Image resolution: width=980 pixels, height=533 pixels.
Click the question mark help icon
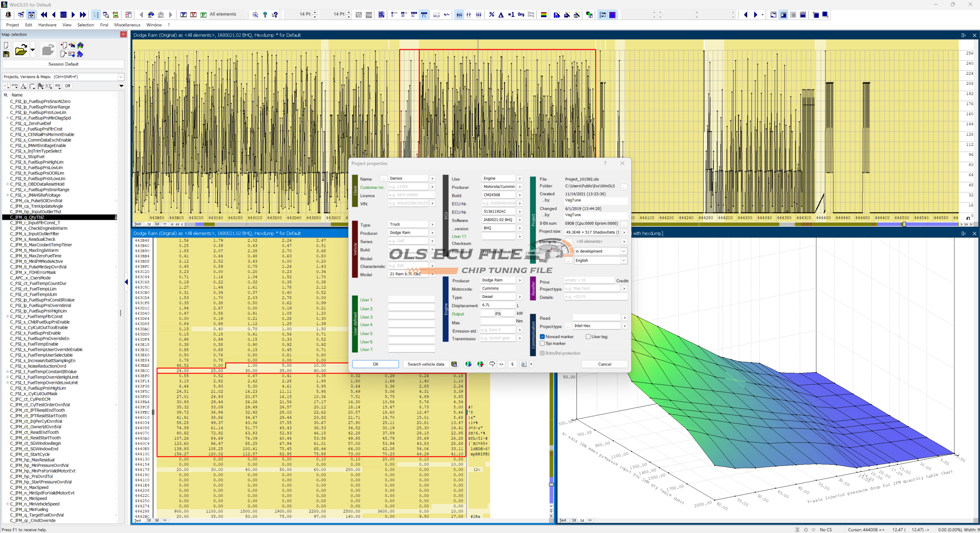265,15
